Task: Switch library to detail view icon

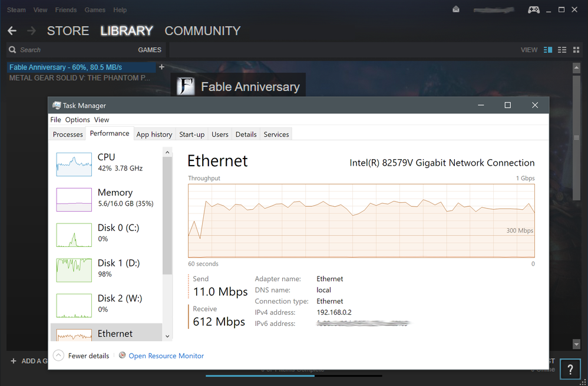Action: [x=548, y=50]
